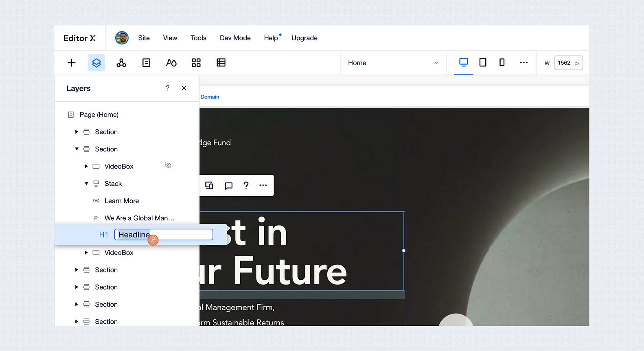Close the Layers panel

coord(184,88)
